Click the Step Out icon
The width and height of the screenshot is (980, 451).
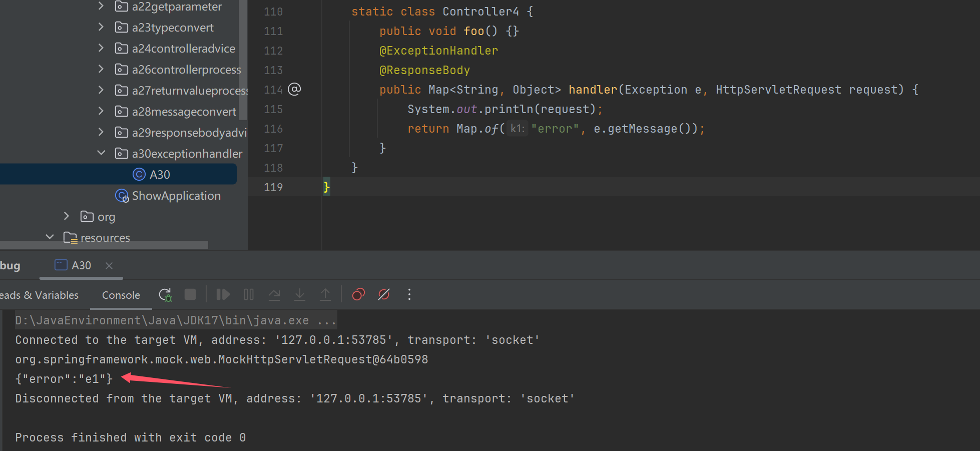[x=325, y=294]
